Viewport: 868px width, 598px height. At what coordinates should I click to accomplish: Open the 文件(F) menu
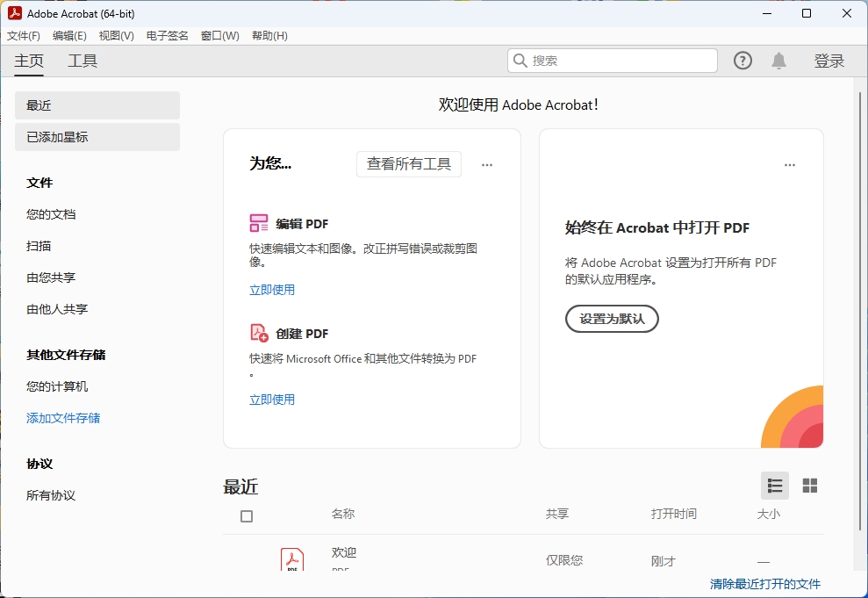click(x=24, y=36)
